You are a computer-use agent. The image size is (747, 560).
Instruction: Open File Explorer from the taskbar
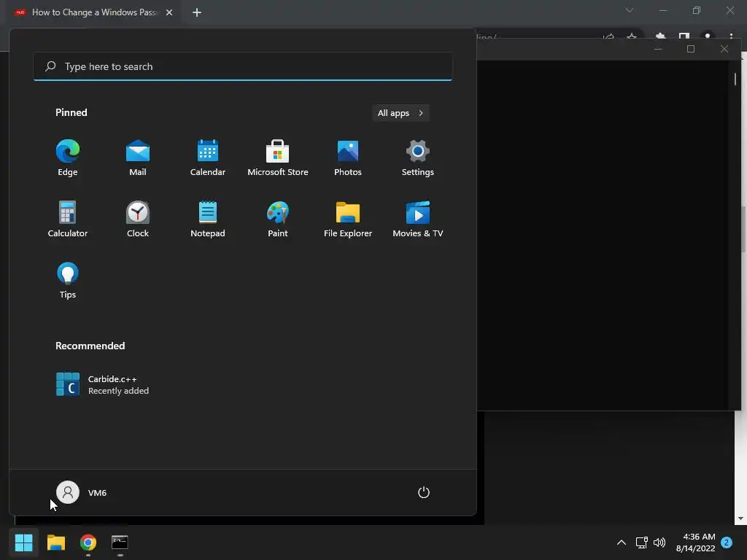pyautogui.click(x=55, y=542)
